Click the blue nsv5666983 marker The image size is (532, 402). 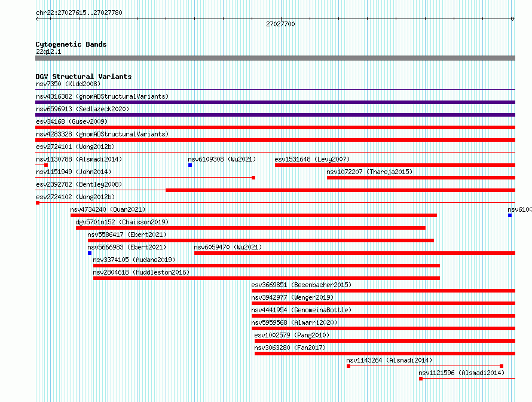coord(90,253)
